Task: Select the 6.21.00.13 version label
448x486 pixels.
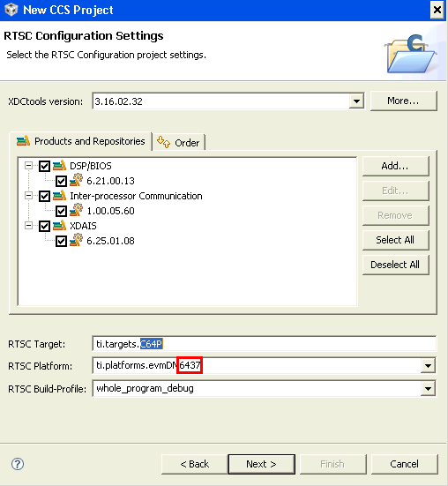Action: 110,181
